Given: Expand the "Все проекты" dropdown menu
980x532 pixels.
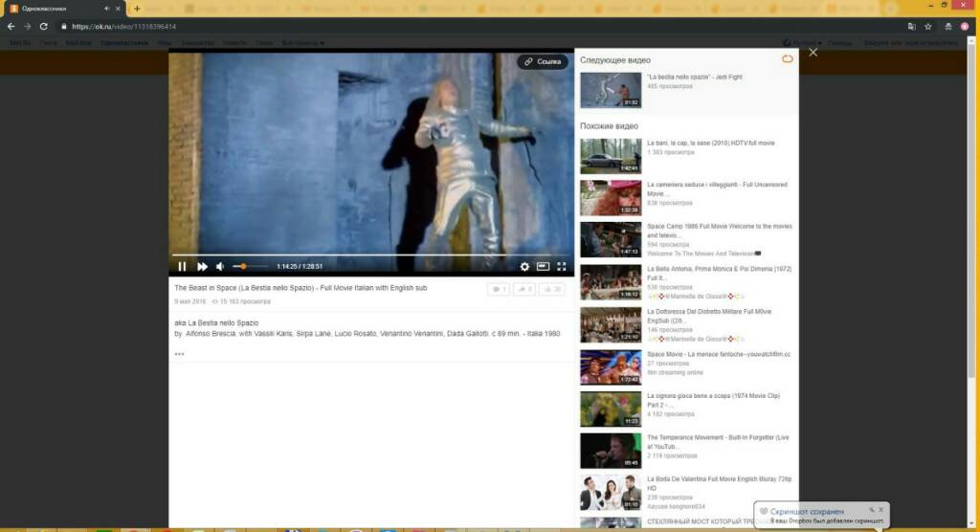Looking at the screenshot, I should point(302,43).
